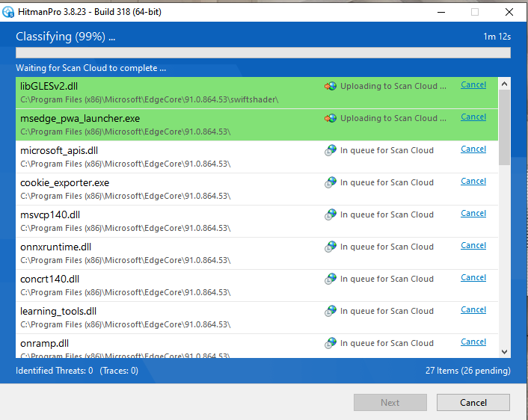528x420 pixels.
Task: Select the onramp.dll file name
Action: pos(44,343)
